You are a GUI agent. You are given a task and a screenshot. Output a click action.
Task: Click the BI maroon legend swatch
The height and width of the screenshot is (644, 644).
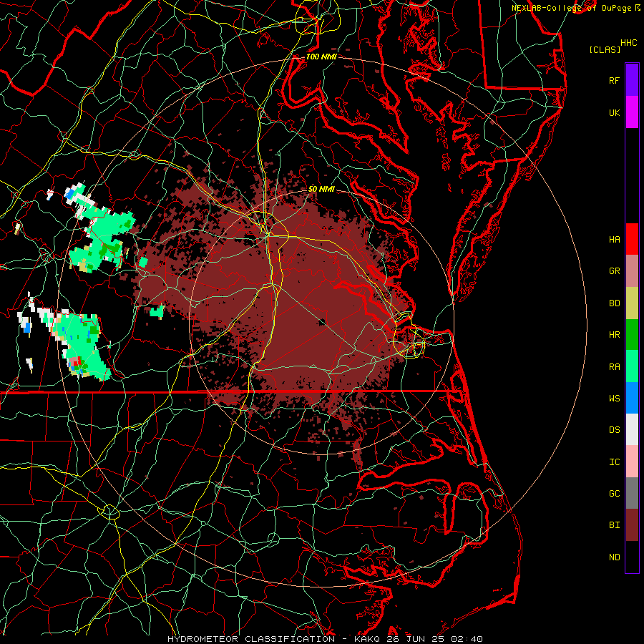click(x=632, y=525)
